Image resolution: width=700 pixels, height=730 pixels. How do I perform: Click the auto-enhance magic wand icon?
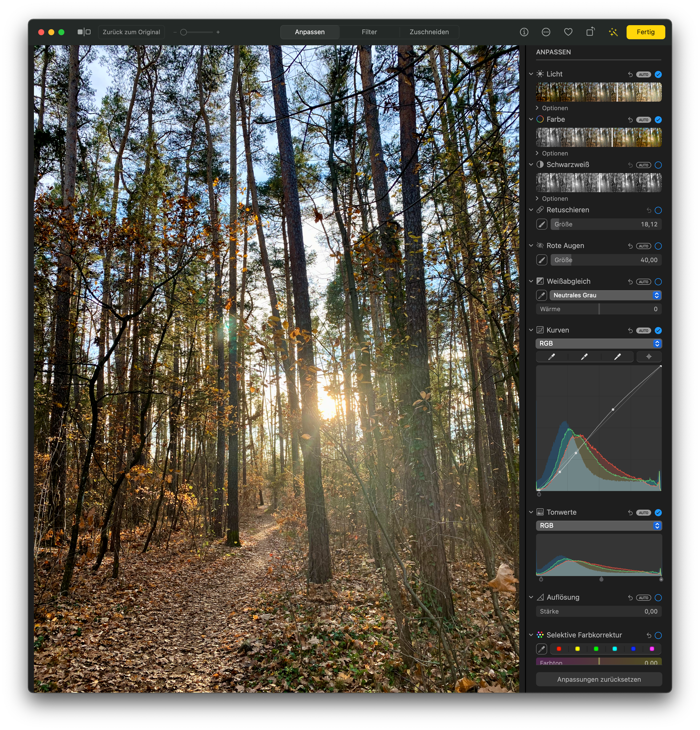click(x=613, y=32)
